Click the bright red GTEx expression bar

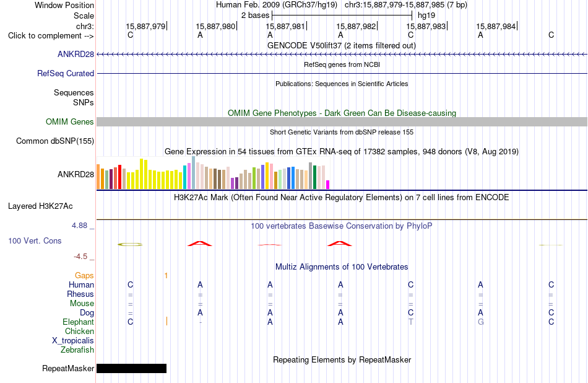point(119,177)
